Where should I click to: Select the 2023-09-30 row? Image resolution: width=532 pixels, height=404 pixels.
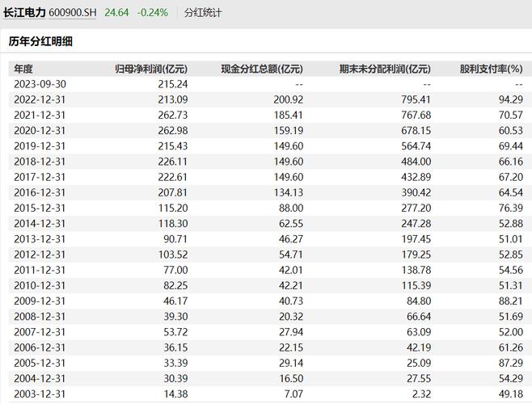coord(268,84)
